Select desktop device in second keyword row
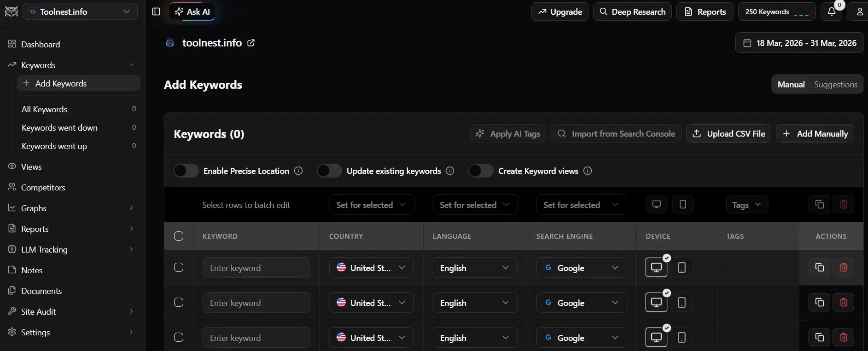 click(656, 302)
